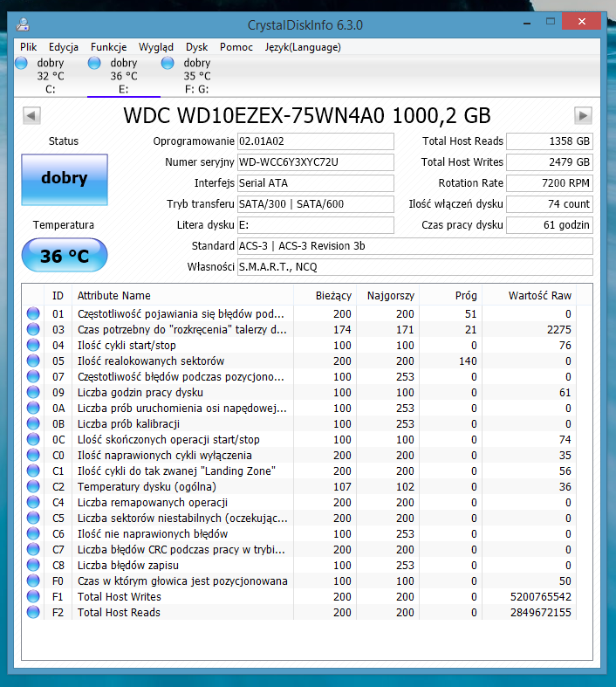Click the blue 'dobry' health status button
This screenshot has width=616, height=687.
pyautogui.click(x=65, y=180)
